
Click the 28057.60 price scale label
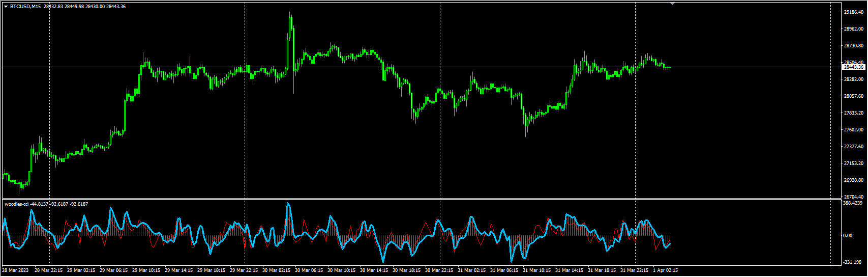pos(854,96)
